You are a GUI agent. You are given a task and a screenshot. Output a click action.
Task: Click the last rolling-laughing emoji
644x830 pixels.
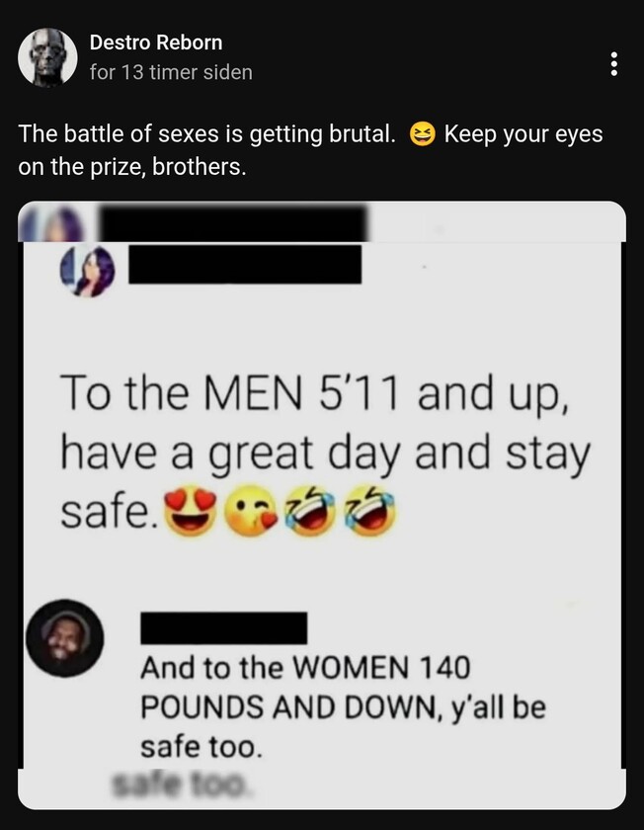pyautogui.click(x=369, y=510)
